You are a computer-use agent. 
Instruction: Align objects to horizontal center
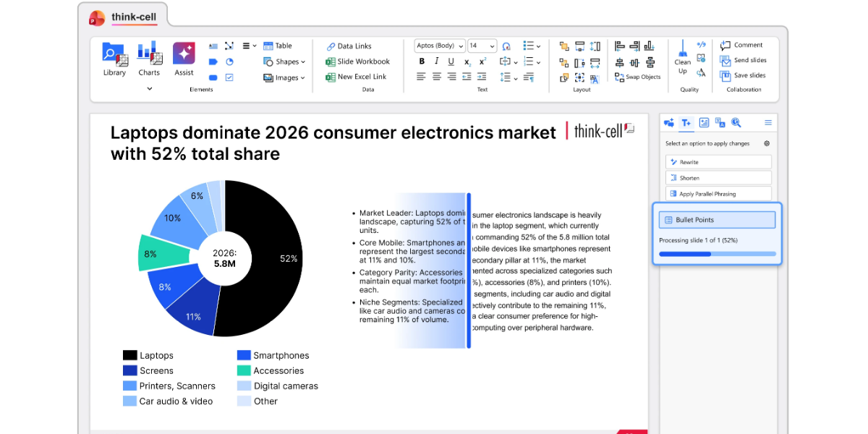pyautogui.click(x=619, y=63)
